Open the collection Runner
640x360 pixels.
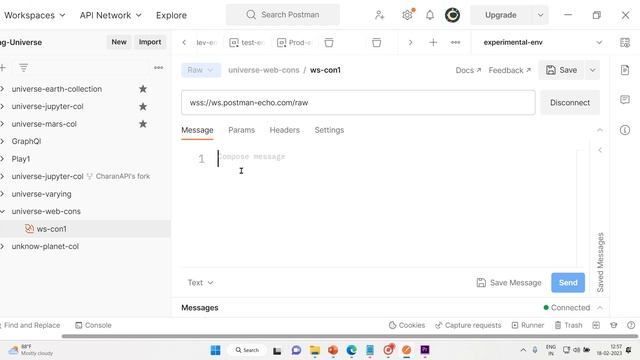tap(528, 325)
